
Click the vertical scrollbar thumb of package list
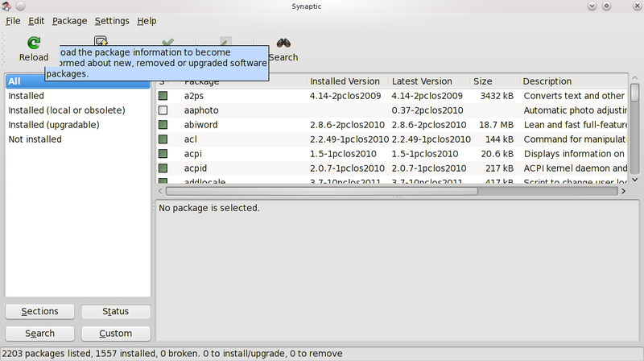pyautogui.click(x=635, y=93)
